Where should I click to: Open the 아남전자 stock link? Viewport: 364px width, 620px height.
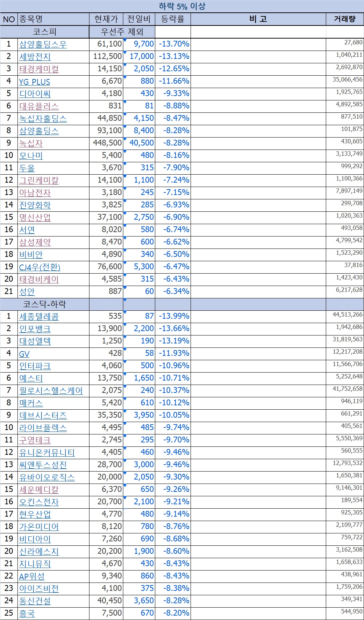click(x=35, y=193)
